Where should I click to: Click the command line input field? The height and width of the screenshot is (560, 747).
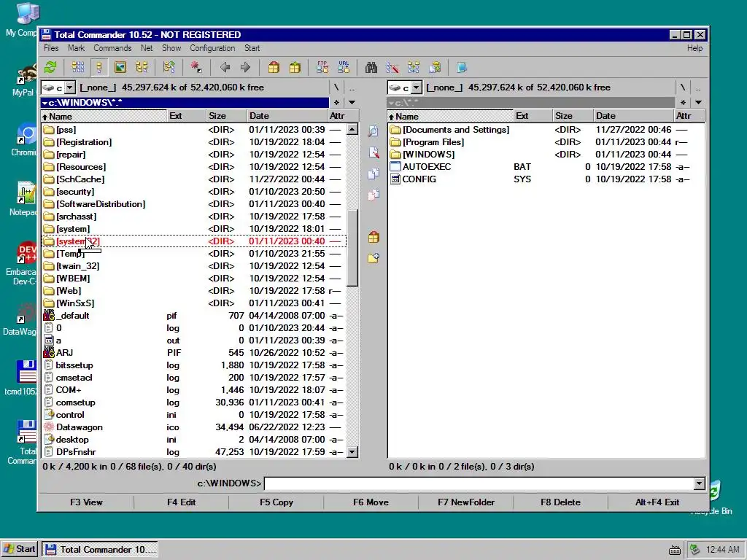(479, 484)
